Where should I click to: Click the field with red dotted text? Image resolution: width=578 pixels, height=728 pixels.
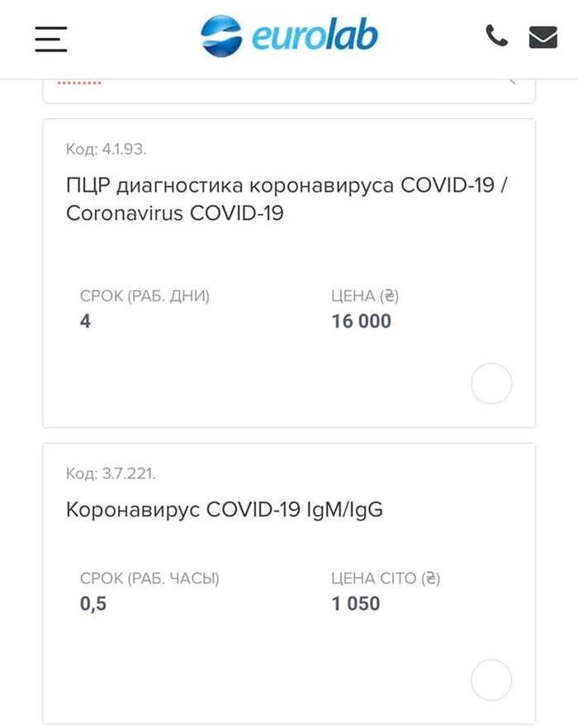[x=79, y=83]
